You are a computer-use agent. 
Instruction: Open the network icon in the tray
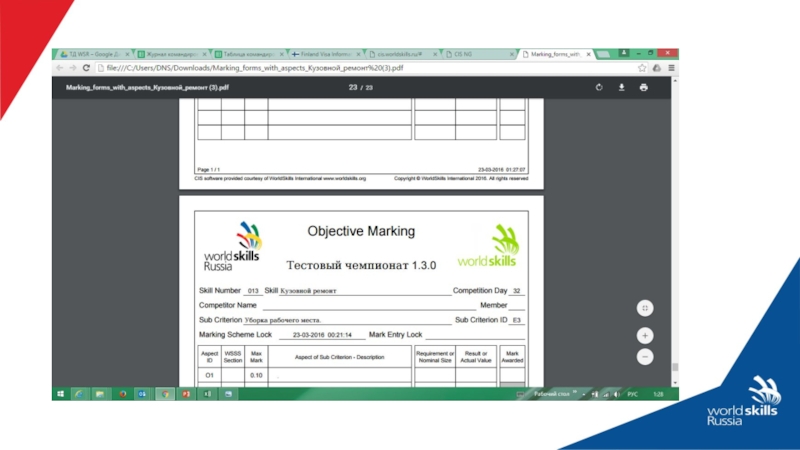click(x=606, y=394)
